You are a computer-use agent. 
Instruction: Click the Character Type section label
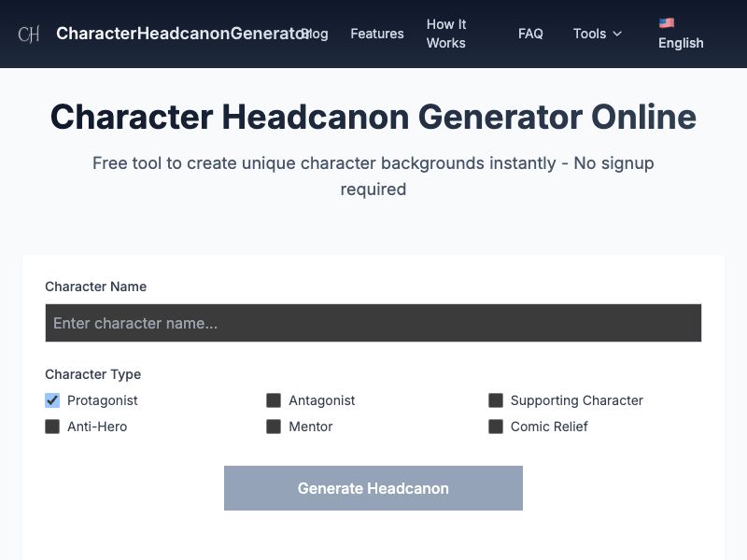pyautogui.click(x=92, y=374)
